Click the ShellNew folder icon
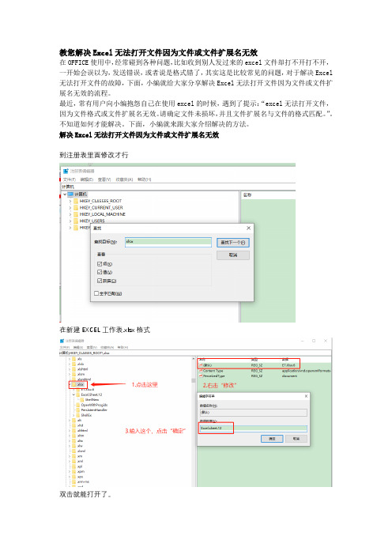Image resolution: width=392 pixels, height=555 pixels. point(82,399)
